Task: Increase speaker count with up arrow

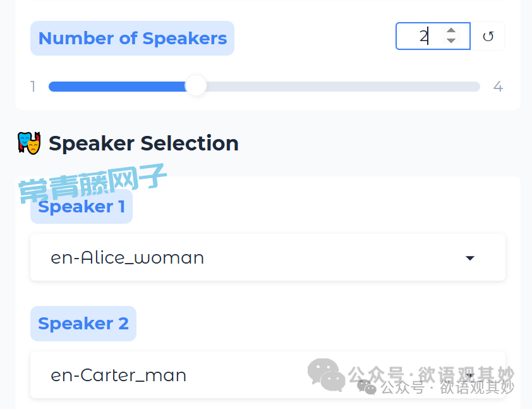Action: tap(451, 31)
